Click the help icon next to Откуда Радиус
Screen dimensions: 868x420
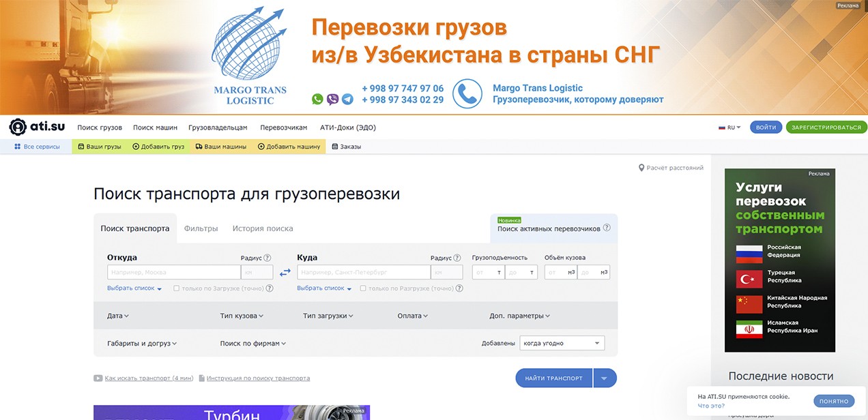pyautogui.click(x=267, y=258)
